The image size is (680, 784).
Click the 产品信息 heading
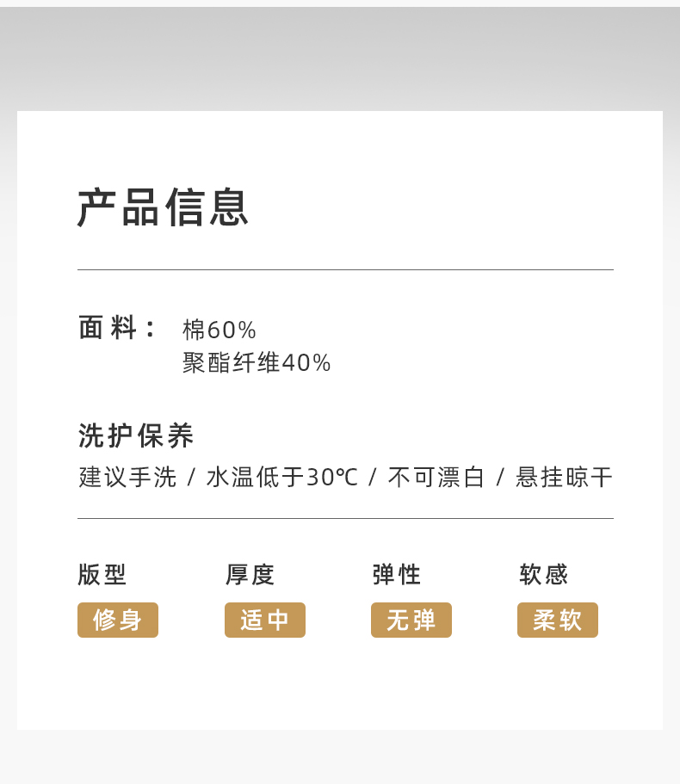(163, 207)
